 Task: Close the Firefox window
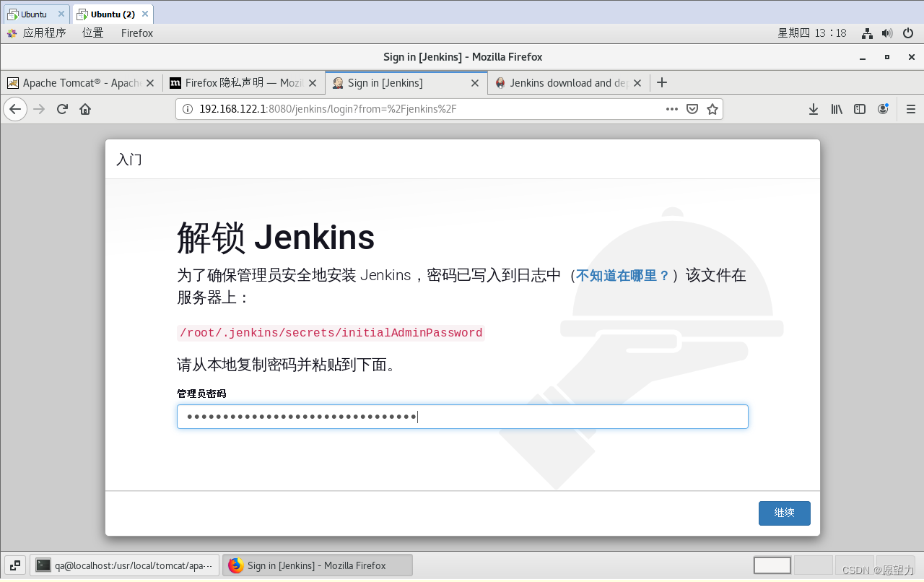[x=912, y=57]
